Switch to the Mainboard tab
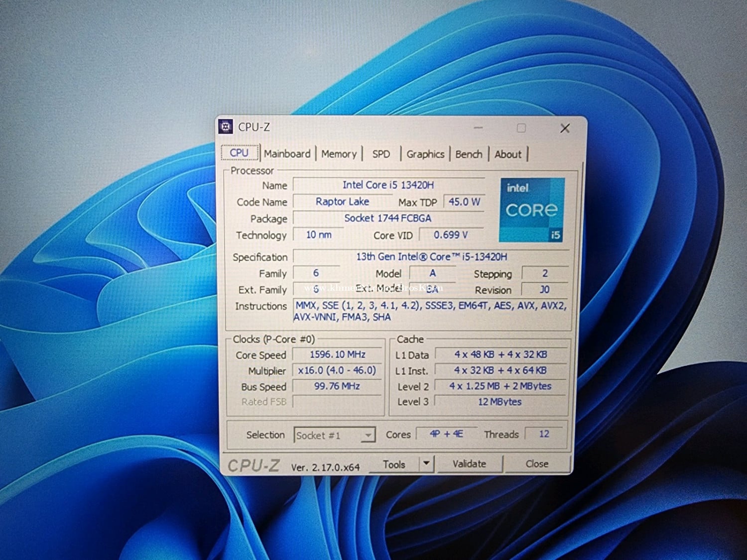The height and width of the screenshot is (560, 747). pyautogui.click(x=287, y=154)
